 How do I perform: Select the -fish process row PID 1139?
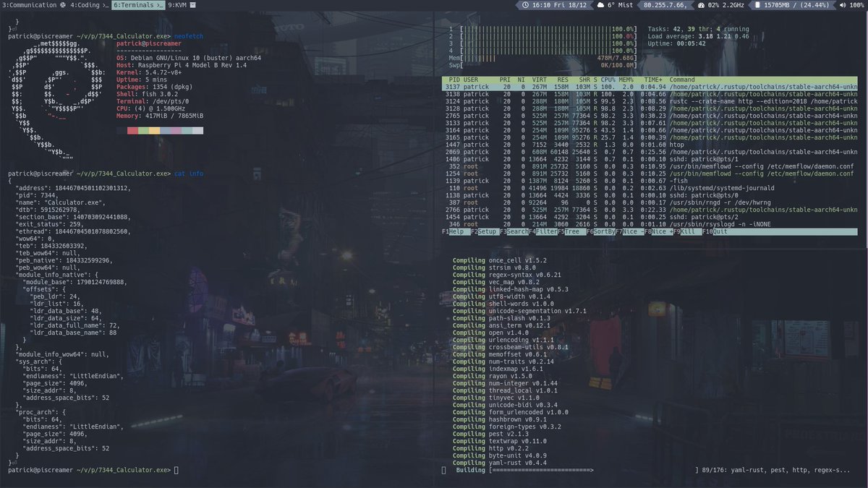[650, 181]
